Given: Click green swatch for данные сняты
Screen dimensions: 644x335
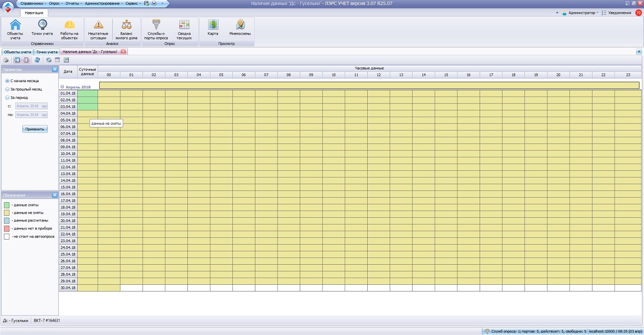Looking at the screenshot, I should [x=7, y=205].
